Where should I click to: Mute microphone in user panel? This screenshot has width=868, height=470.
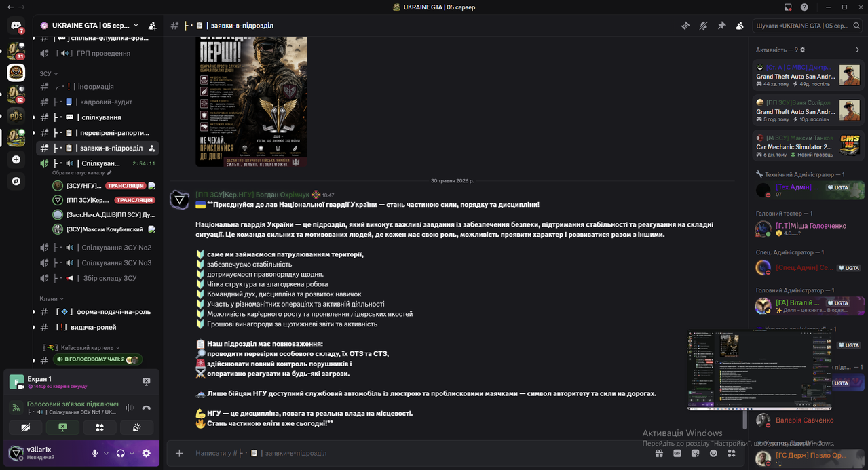click(x=95, y=453)
